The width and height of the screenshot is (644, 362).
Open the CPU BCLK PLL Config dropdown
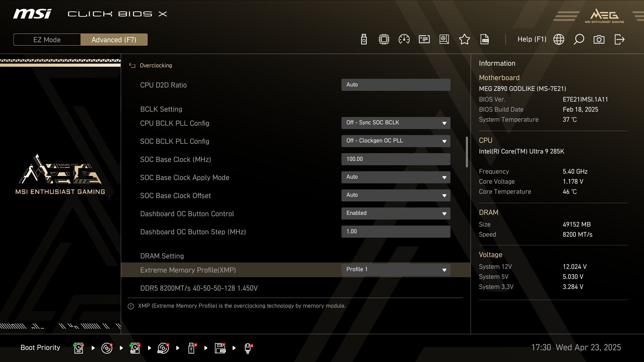tap(396, 123)
